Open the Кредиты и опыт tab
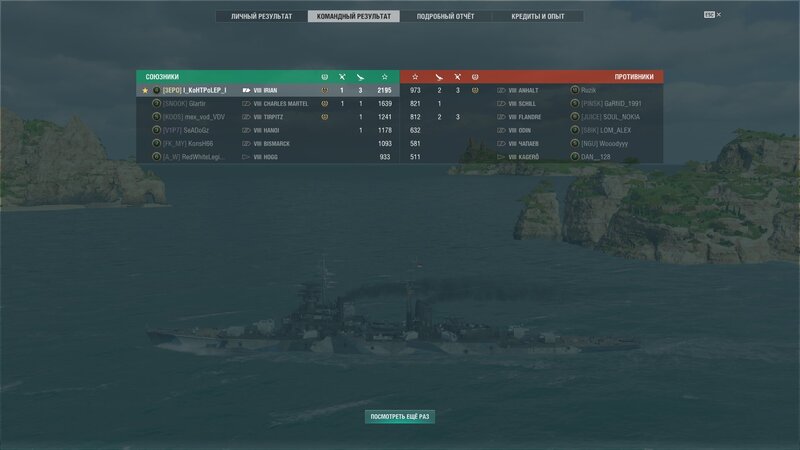This screenshot has width=800, height=450. (x=538, y=16)
